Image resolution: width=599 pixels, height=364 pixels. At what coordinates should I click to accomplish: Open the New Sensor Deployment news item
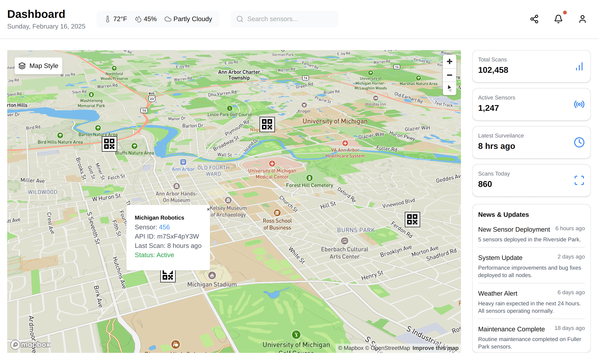531,234
